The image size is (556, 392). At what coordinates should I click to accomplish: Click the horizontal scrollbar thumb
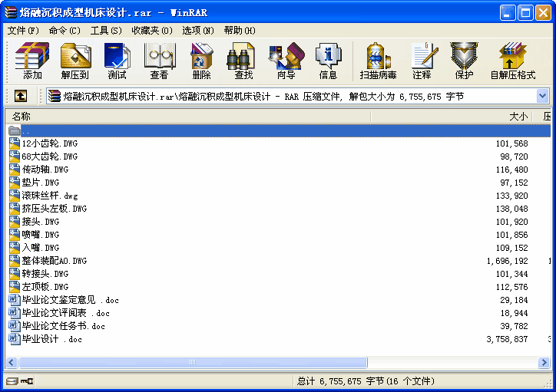click(x=193, y=362)
